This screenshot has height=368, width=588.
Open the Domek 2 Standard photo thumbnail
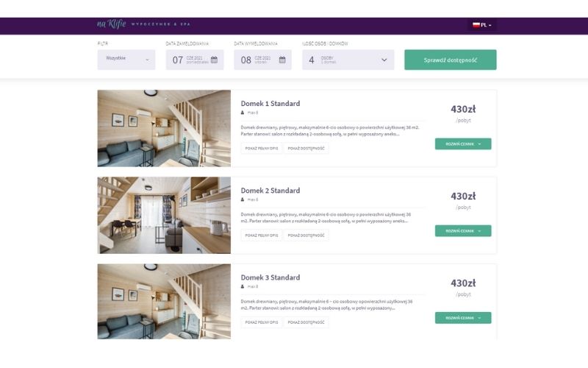coord(164,215)
